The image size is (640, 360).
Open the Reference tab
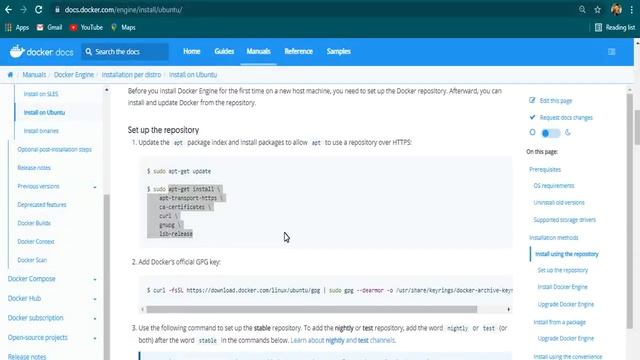(298, 51)
